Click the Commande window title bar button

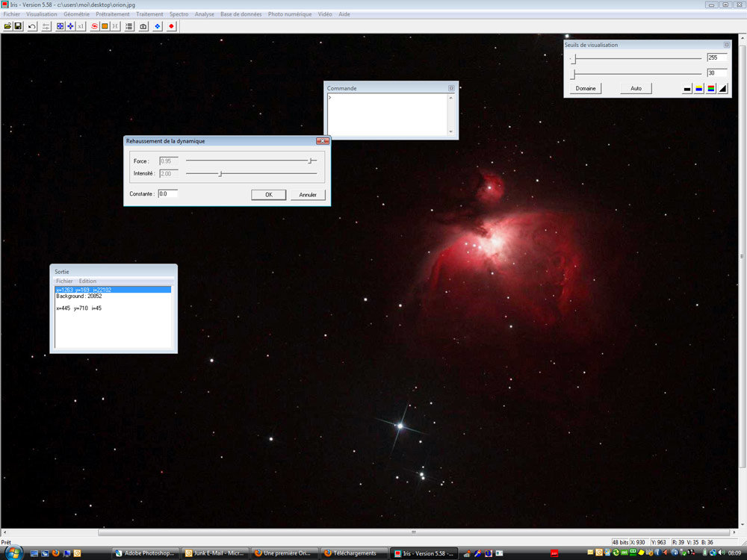[451, 88]
